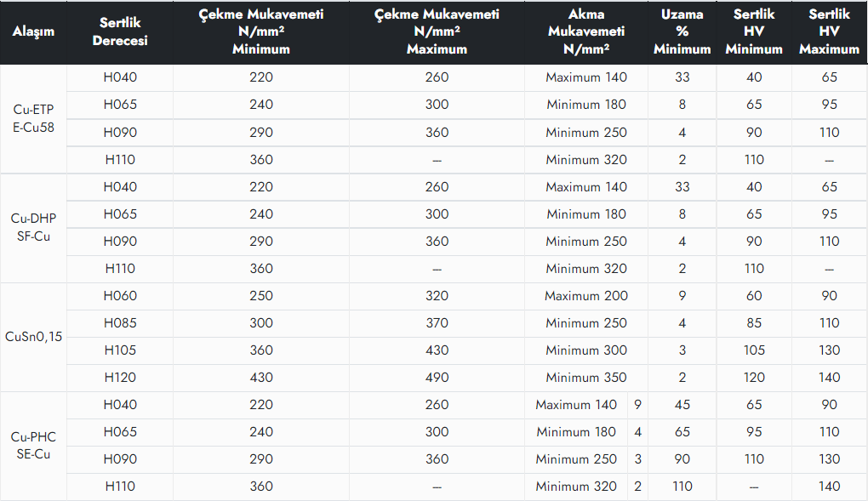Click the Çekme Mukavemeti Minimum header
Image resolution: width=868 pixels, height=501 pixels.
tap(261, 32)
